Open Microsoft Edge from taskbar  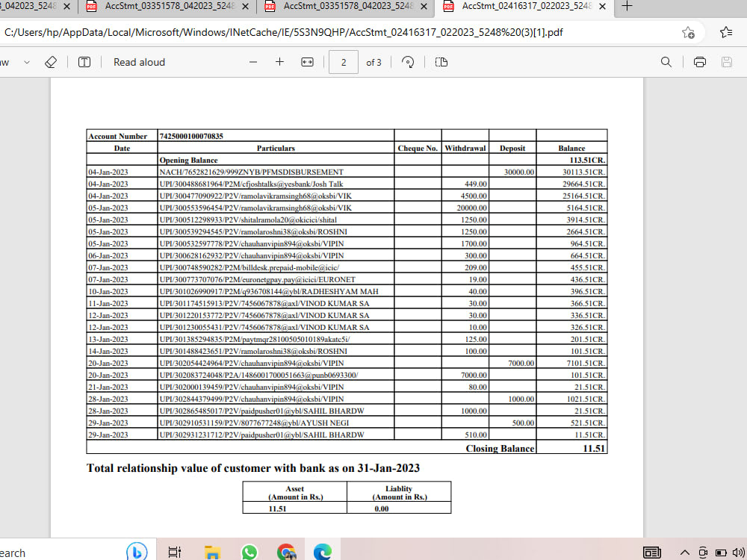(x=323, y=552)
